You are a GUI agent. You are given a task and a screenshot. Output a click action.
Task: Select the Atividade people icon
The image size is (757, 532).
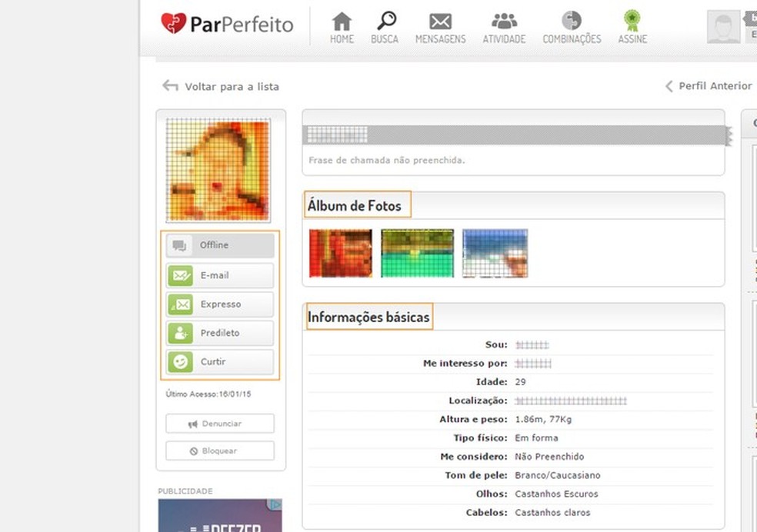tap(503, 25)
